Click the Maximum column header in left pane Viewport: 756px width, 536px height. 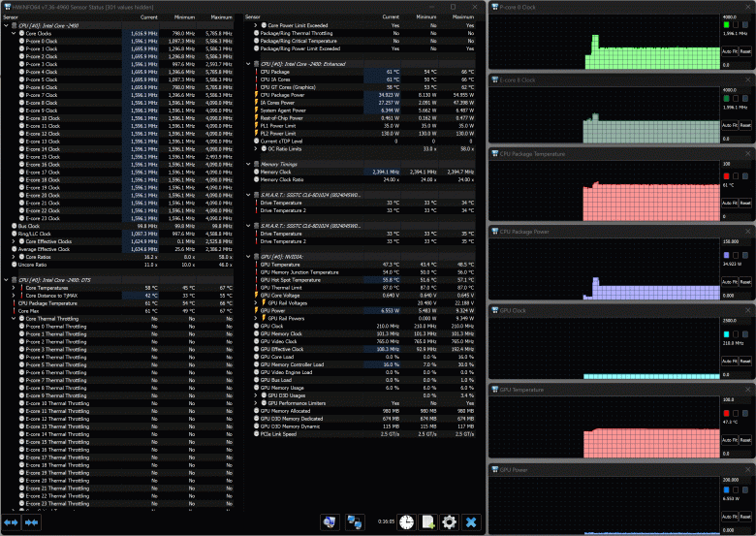point(221,17)
